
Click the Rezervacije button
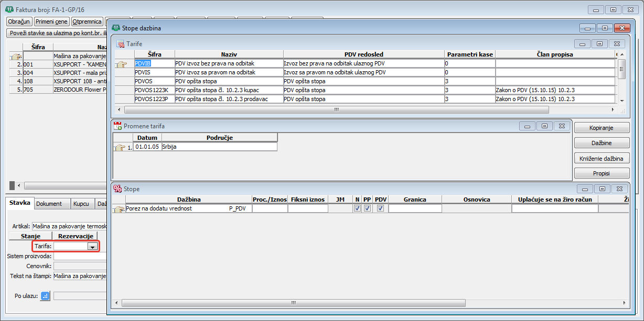tap(76, 236)
